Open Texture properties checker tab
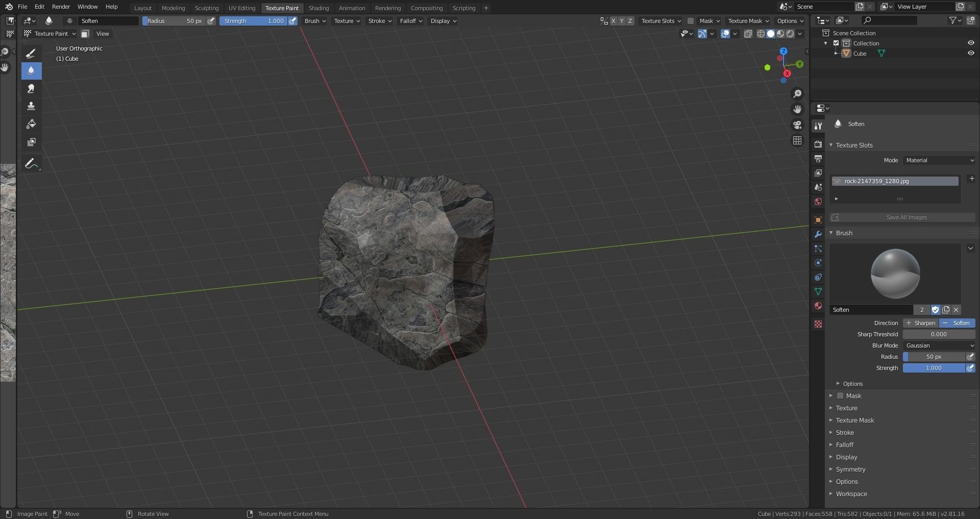 tap(818, 324)
